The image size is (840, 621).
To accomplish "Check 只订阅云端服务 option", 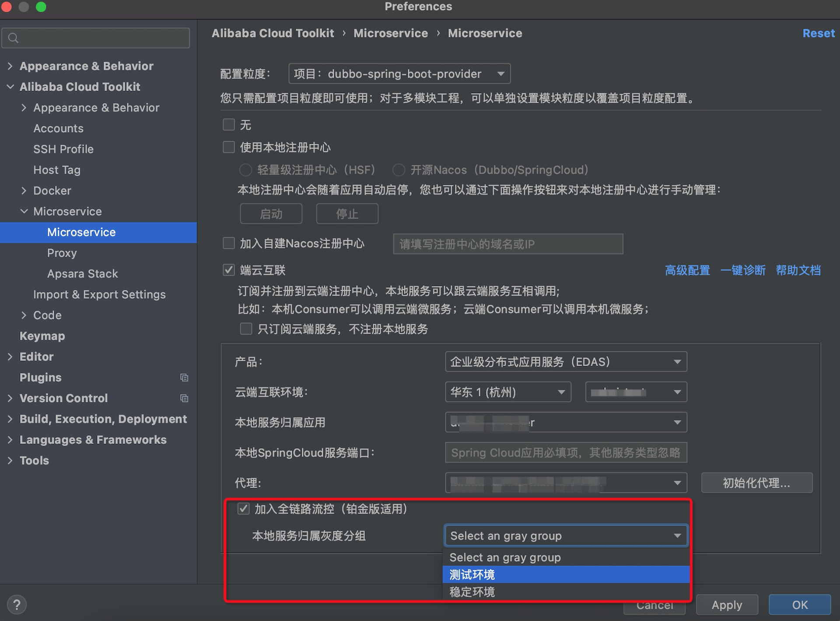I will [246, 329].
